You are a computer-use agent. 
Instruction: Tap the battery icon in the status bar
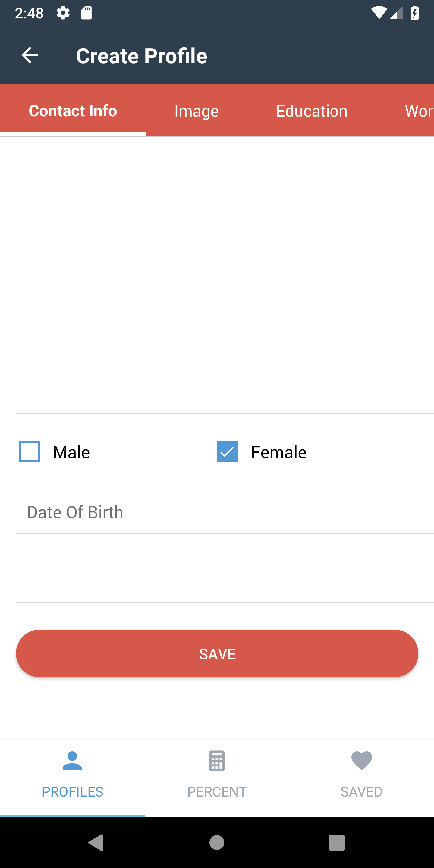(x=414, y=13)
